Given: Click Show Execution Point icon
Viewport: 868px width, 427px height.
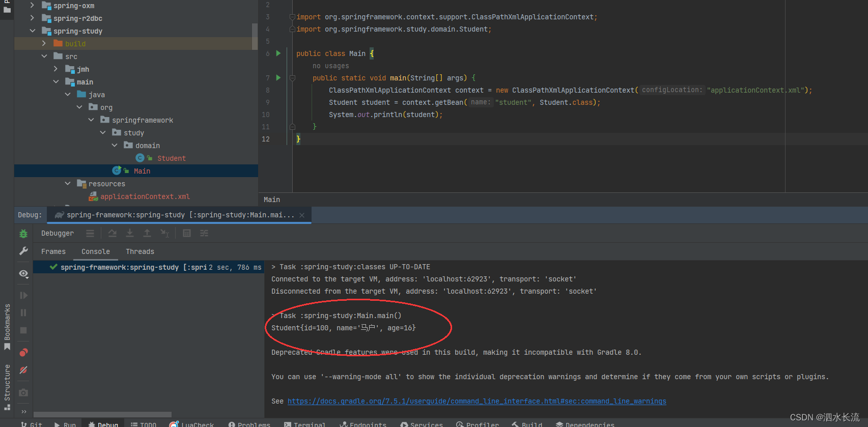Looking at the screenshot, I should [x=90, y=233].
